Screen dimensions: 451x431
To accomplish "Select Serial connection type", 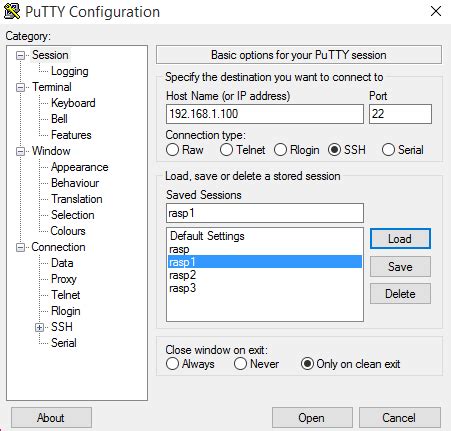I will point(403,150).
